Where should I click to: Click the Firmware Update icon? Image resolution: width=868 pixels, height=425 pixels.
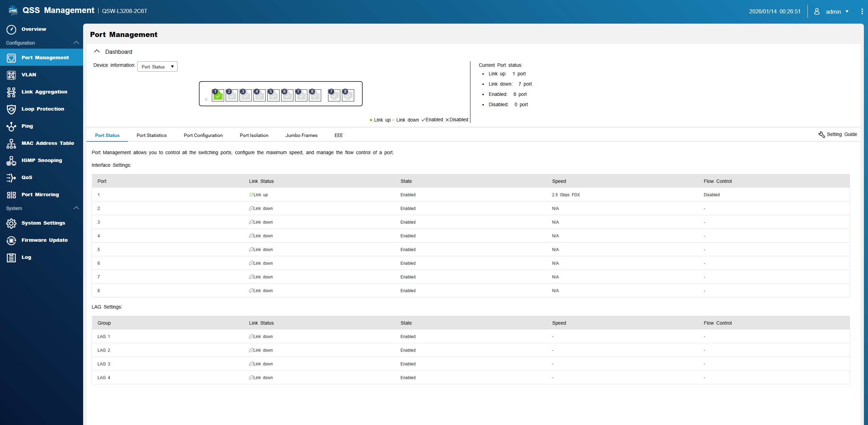point(11,240)
